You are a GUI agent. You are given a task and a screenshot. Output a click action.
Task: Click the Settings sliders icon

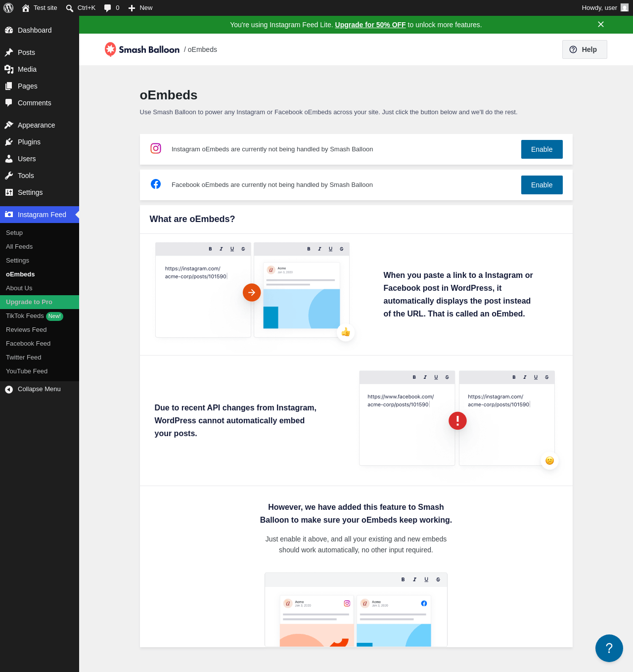click(x=9, y=192)
